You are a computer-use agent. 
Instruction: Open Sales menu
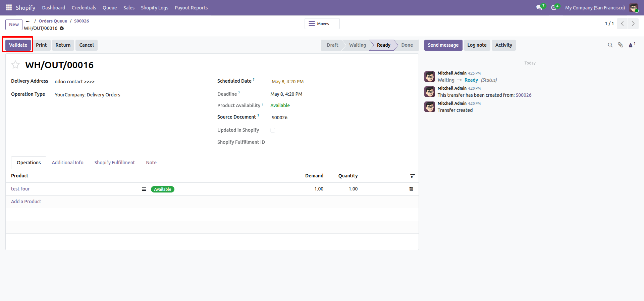click(129, 7)
